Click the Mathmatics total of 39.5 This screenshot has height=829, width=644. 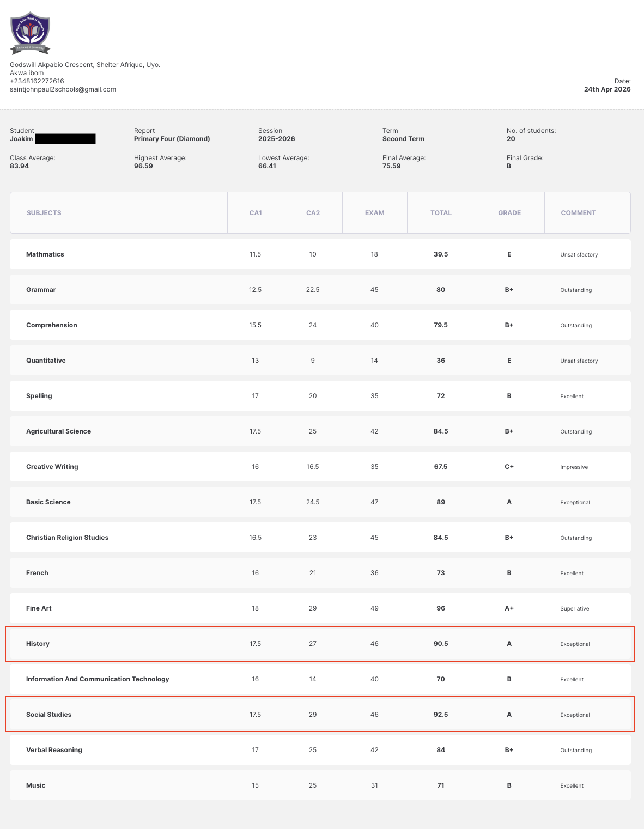[441, 254]
